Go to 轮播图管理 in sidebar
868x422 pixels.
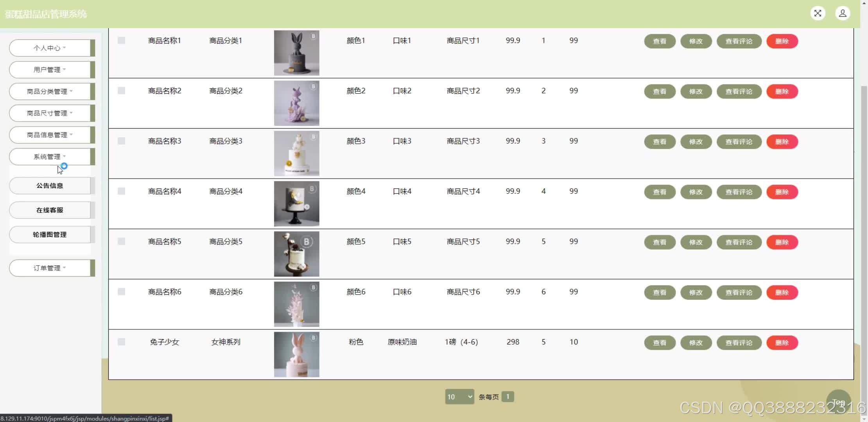click(50, 234)
